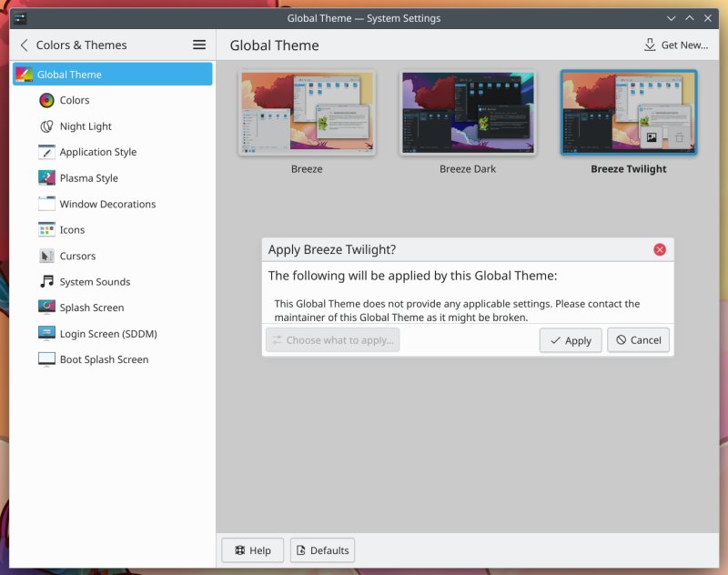Cancel the Apply Breeze Twilight dialog
This screenshot has width=728, height=575.
coord(638,339)
